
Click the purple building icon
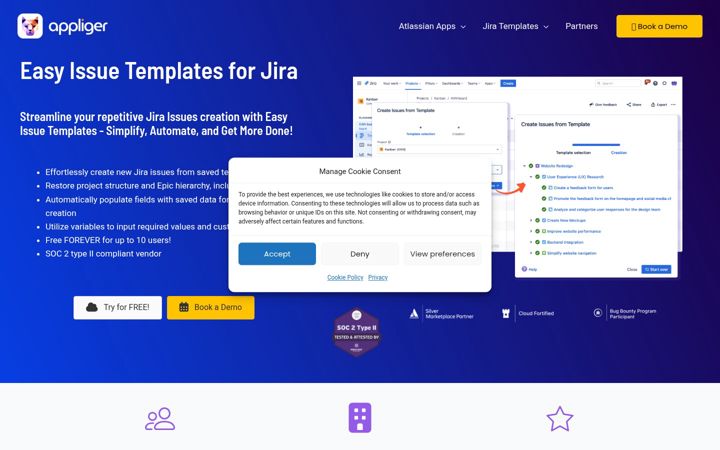(x=360, y=418)
